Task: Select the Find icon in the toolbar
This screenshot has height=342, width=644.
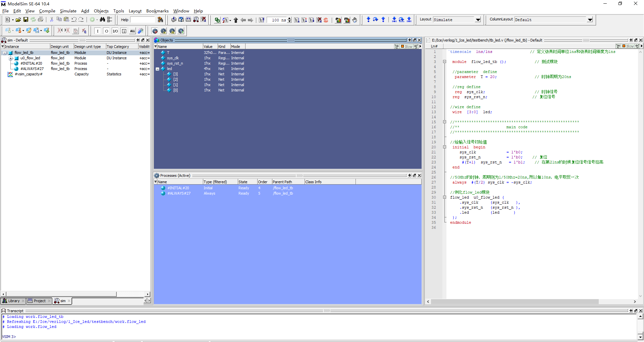Action: click(x=103, y=19)
